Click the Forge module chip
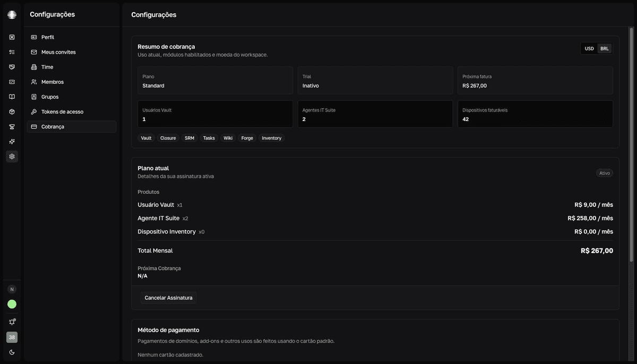 [247, 138]
